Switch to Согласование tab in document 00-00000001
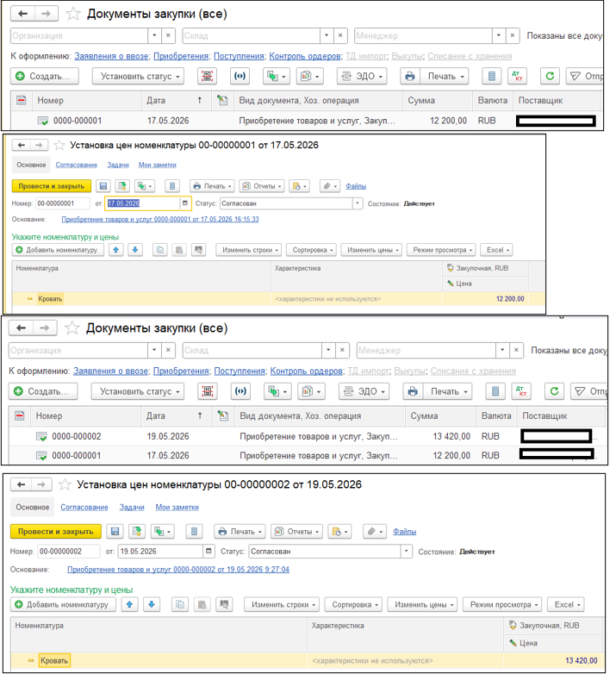This screenshot has height=674, width=616. 77,165
